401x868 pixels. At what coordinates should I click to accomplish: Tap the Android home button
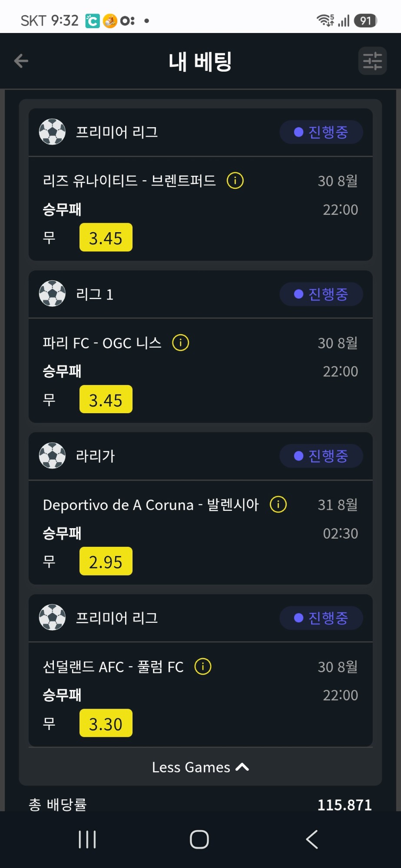point(199,839)
